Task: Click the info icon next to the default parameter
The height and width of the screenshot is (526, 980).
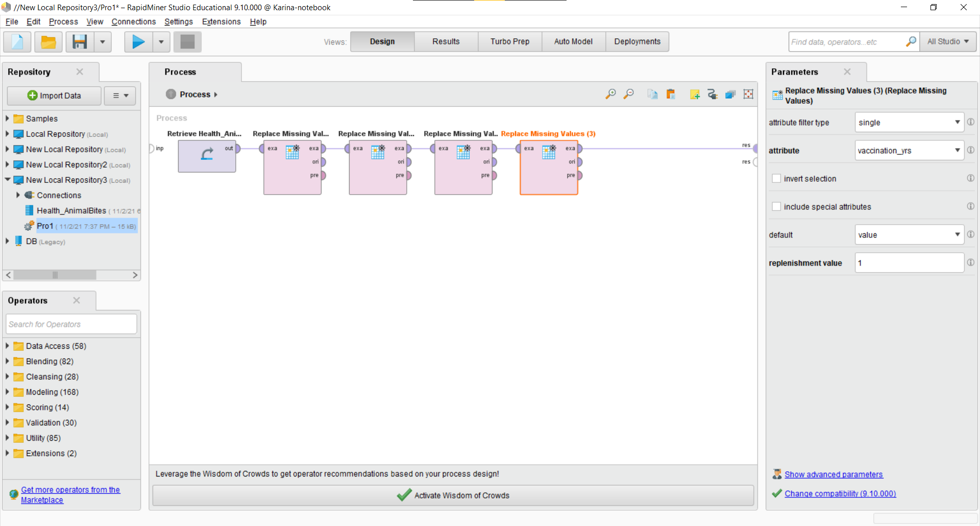Action: pos(970,234)
